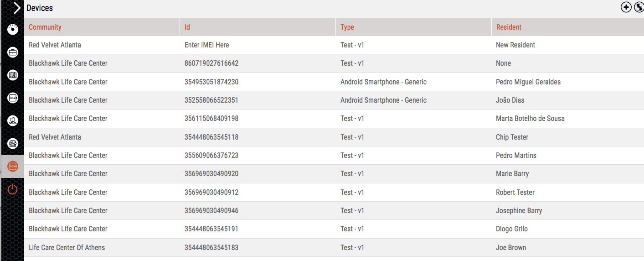Sort table by Community column header

[x=45, y=27]
